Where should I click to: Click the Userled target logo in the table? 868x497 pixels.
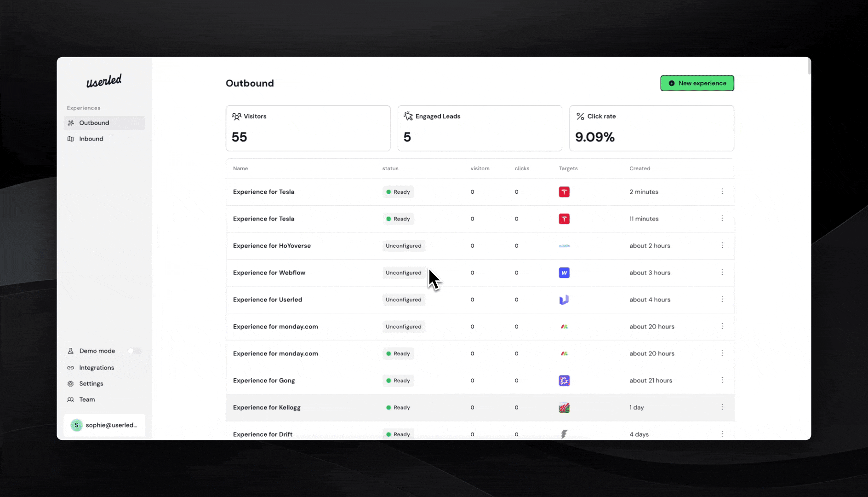pos(564,300)
